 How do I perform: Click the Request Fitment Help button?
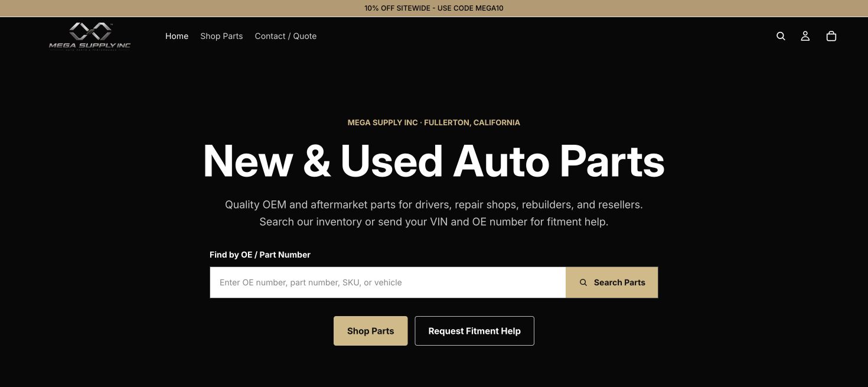click(x=474, y=331)
